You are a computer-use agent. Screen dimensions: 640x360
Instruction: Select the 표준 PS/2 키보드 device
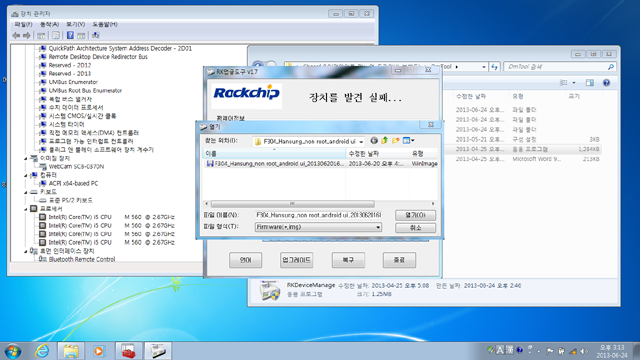click(71, 200)
